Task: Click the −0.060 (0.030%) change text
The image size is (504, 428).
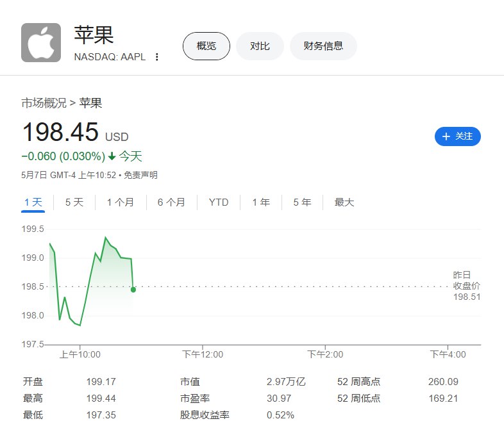Action: 63,156
